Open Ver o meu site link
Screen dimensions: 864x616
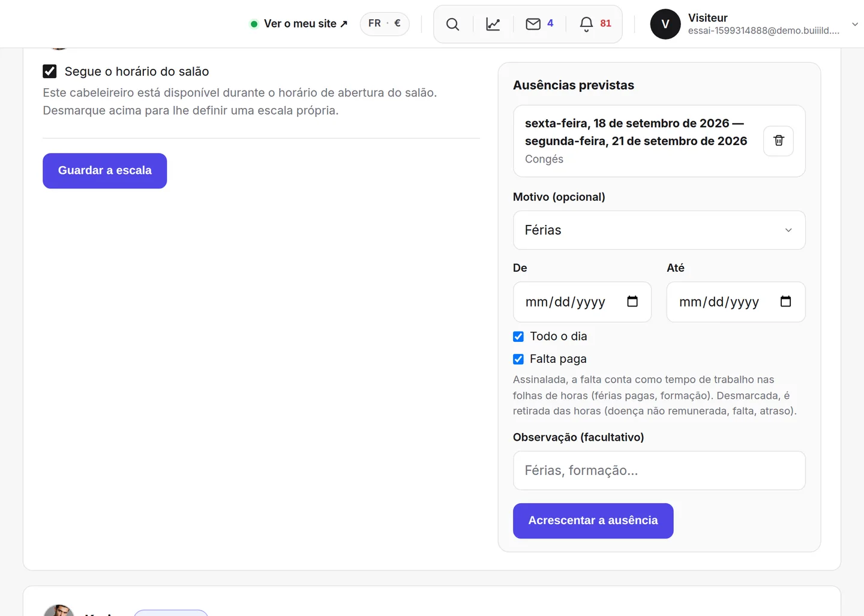pos(299,24)
